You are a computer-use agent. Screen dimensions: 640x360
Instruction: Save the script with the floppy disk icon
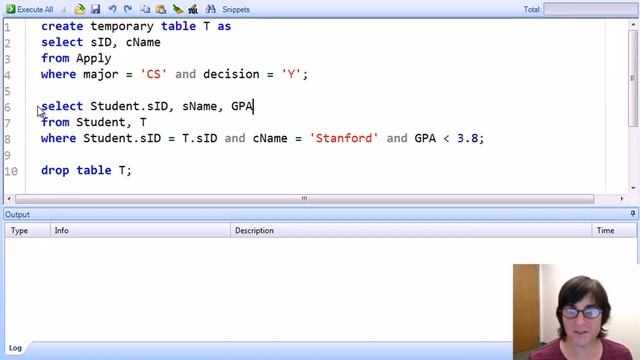pos(96,9)
